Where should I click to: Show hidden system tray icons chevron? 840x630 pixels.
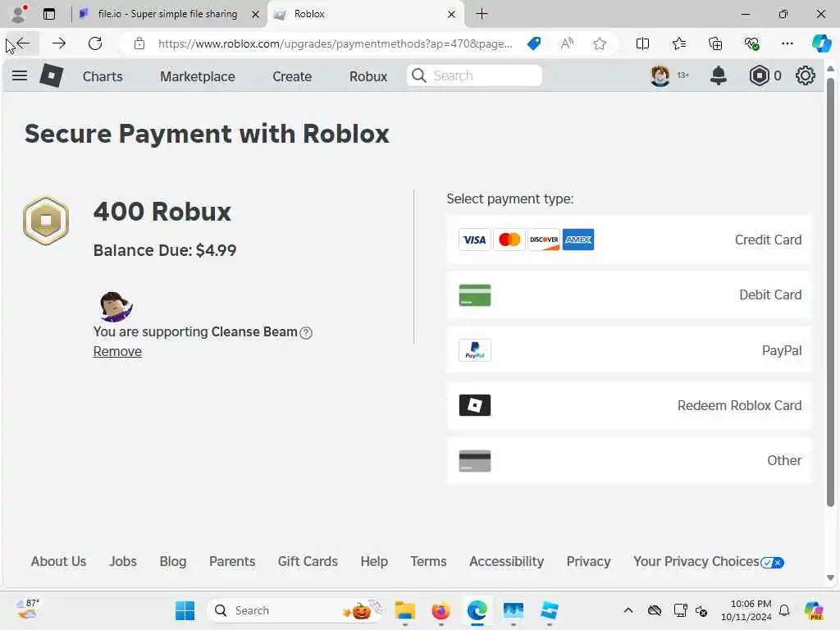(x=628, y=610)
